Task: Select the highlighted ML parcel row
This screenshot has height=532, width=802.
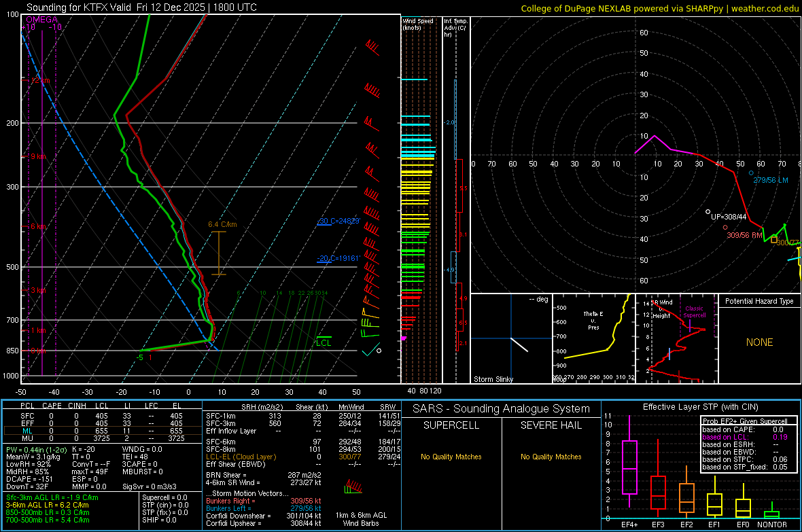Action: pos(101,431)
